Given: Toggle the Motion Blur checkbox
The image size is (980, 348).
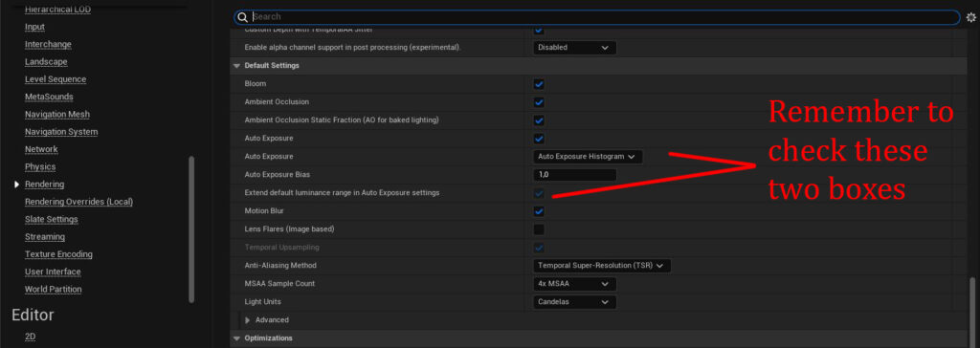Looking at the screenshot, I should [539, 211].
